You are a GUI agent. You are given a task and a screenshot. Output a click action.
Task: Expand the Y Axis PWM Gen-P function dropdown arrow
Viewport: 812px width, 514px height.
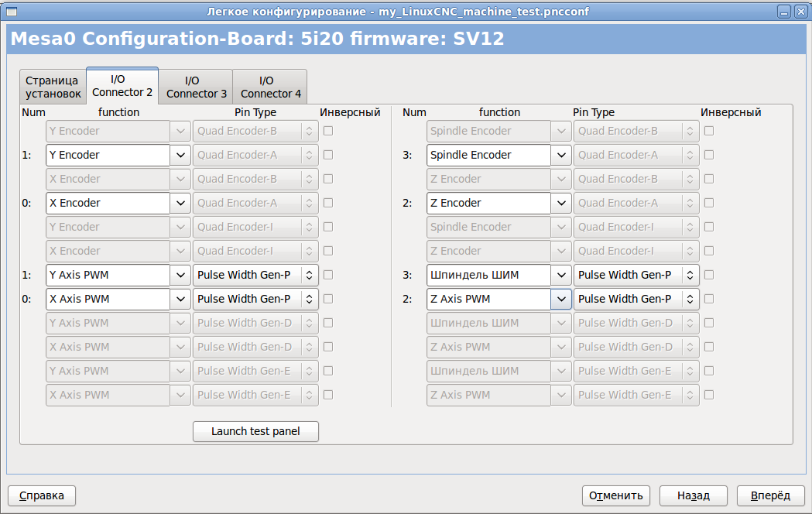pos(180,275)
